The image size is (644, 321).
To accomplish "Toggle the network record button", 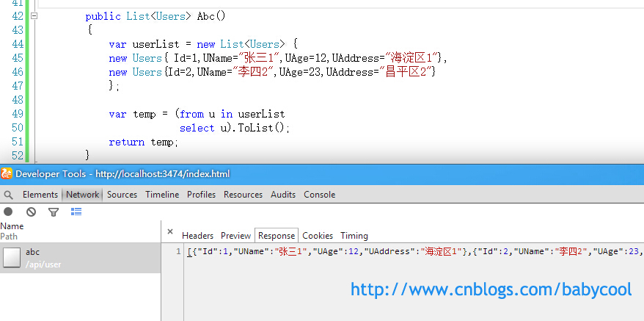I will click(x=8, y=212).
